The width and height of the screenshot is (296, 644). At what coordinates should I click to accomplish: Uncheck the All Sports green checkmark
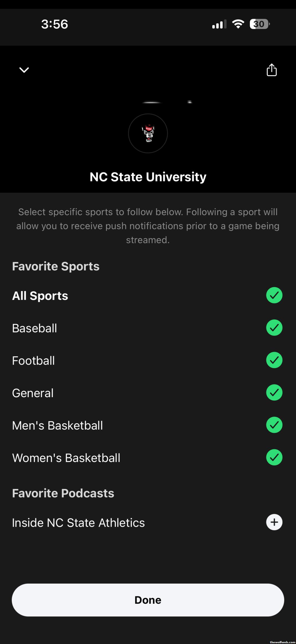click(x=274, y=295)
